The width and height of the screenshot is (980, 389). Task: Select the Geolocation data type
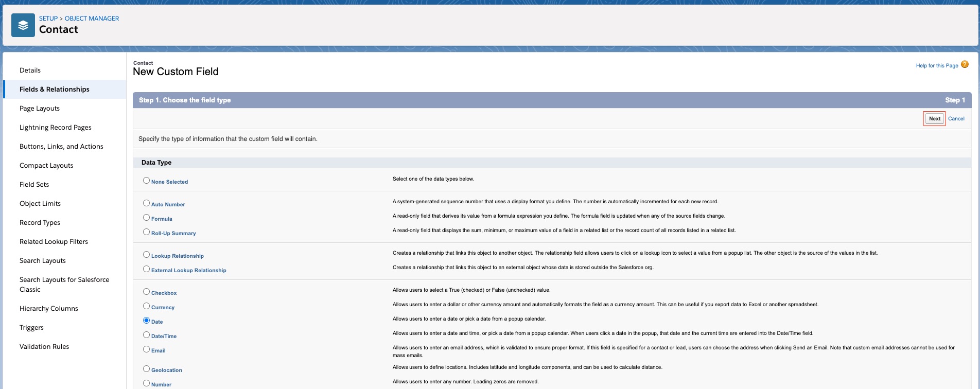147,369
